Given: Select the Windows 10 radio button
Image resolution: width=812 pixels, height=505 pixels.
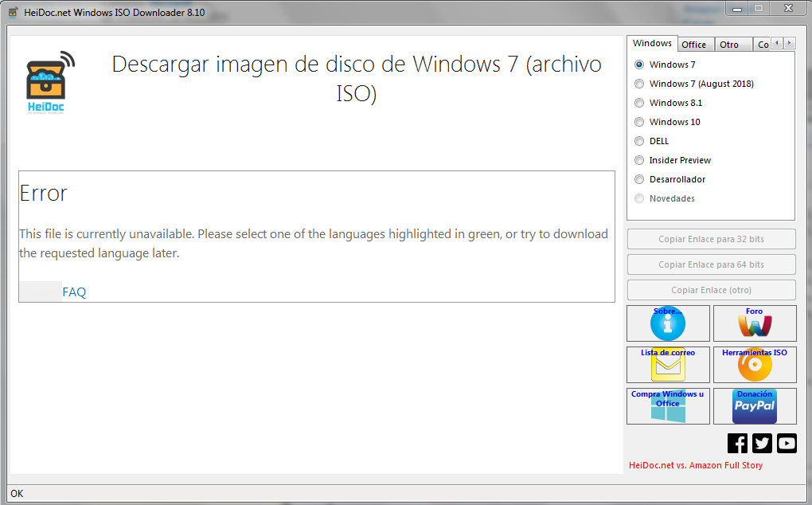Looking at the screenshot, I should (639, 122).
